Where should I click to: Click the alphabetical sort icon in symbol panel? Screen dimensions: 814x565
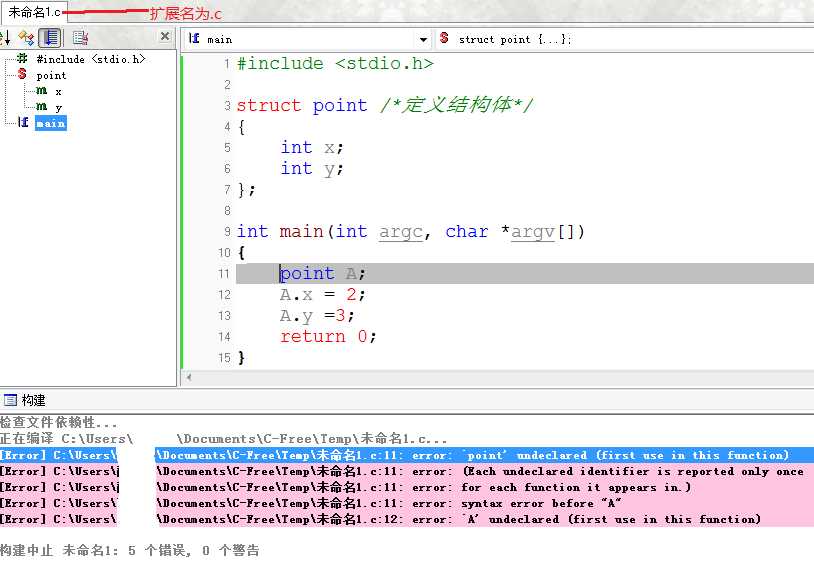5,37
